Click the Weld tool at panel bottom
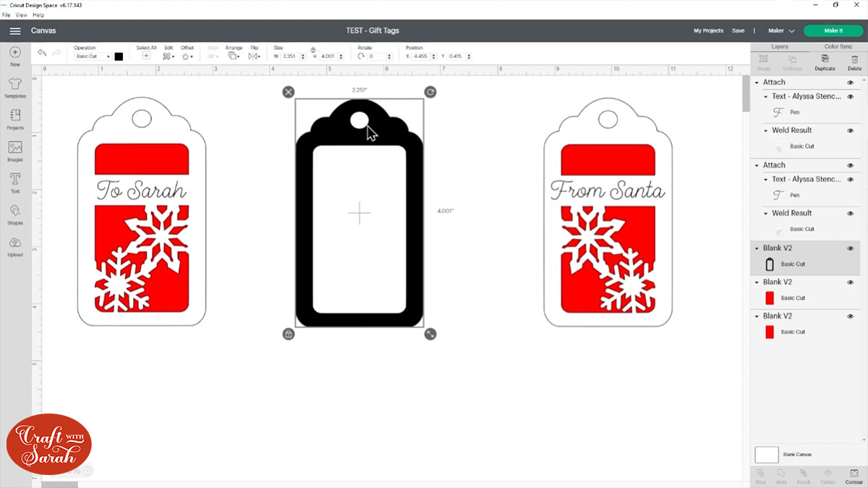 pyautogui.click(x=781, y=476)
